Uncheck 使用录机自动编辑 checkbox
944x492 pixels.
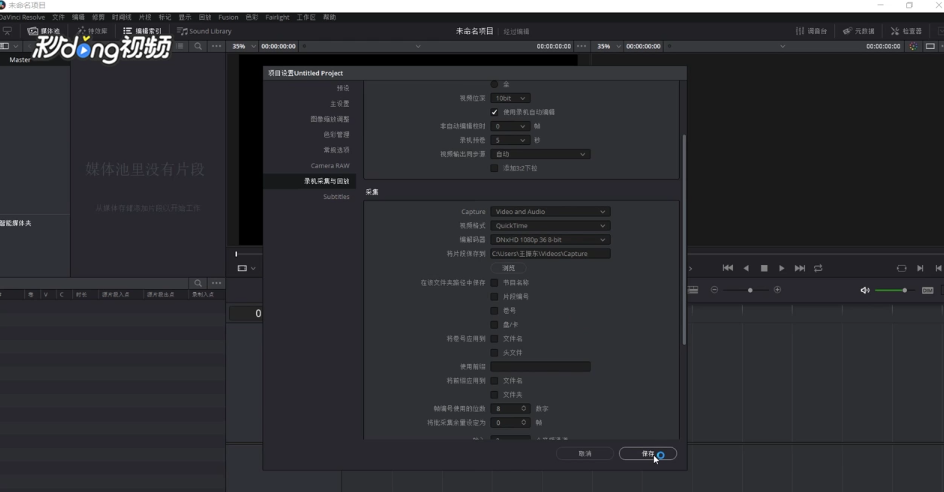click(494, 112)
